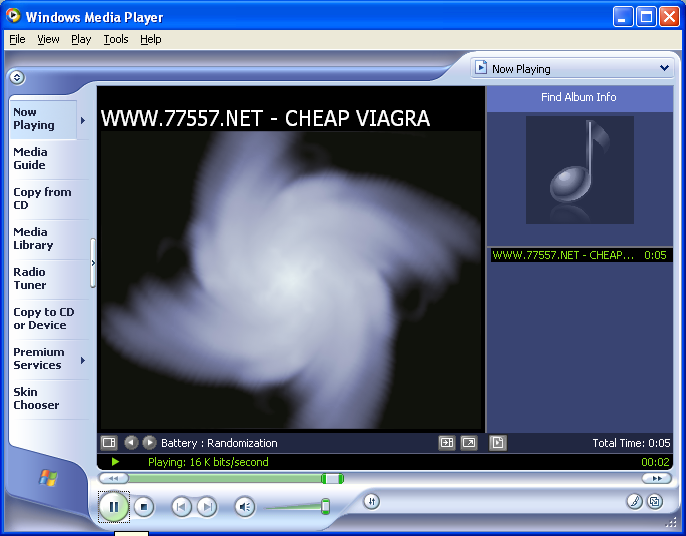Switch to skin mode icon
The image size is (686, 536).
(655, 501)
